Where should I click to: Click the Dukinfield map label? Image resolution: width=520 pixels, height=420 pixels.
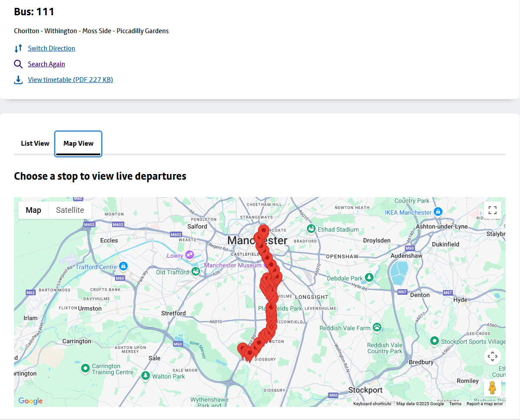[445, 245]
